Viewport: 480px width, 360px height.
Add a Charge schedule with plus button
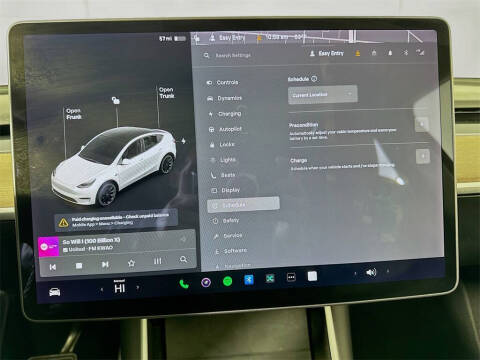pyautogui.click(x=423, y=156)
